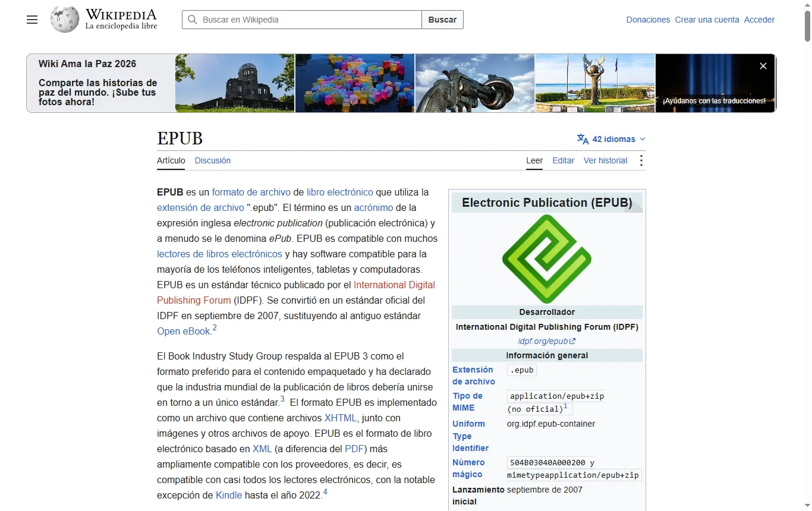Open the Uniform Type Identifier infobox link

click(470, 436)
